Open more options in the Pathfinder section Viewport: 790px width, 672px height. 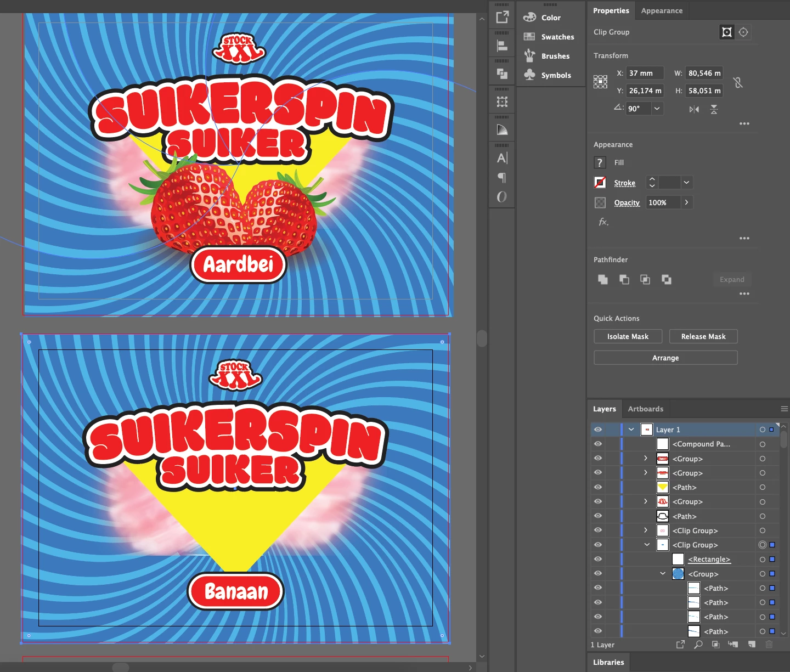(744, 293)
